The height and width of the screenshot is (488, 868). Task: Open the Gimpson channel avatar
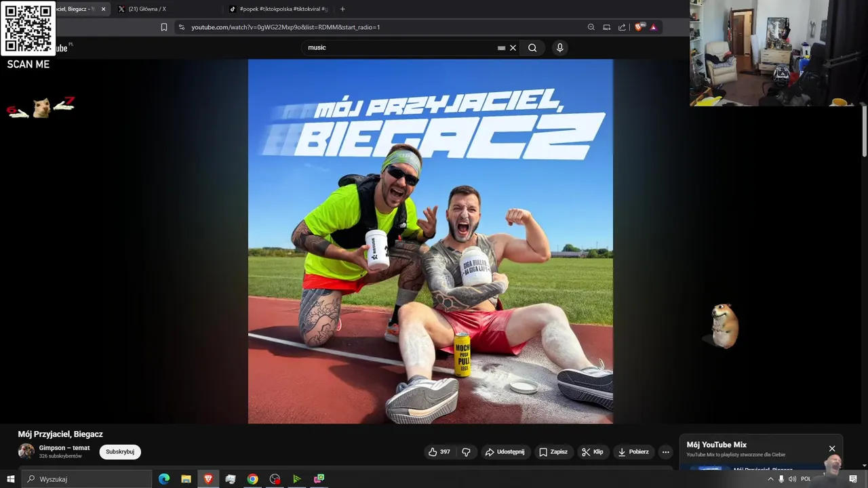[26, 451]
